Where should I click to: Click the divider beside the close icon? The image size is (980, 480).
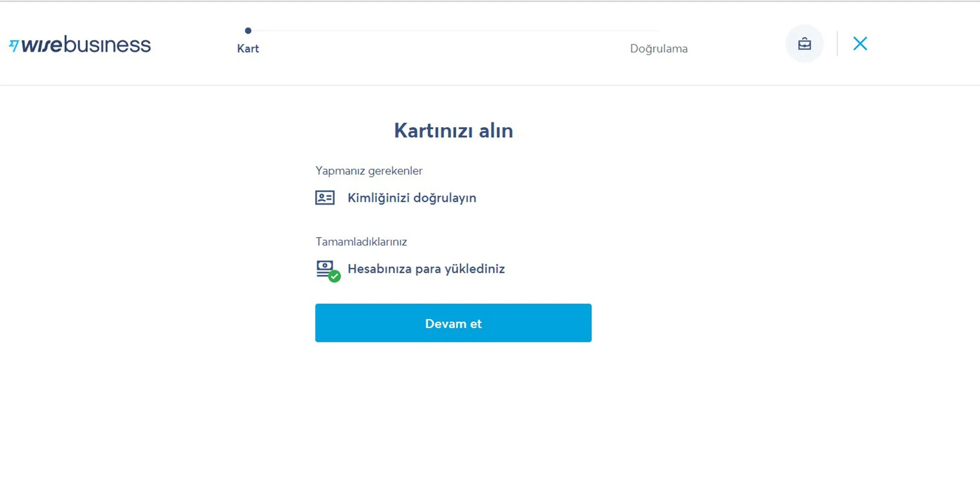point(837,44)
